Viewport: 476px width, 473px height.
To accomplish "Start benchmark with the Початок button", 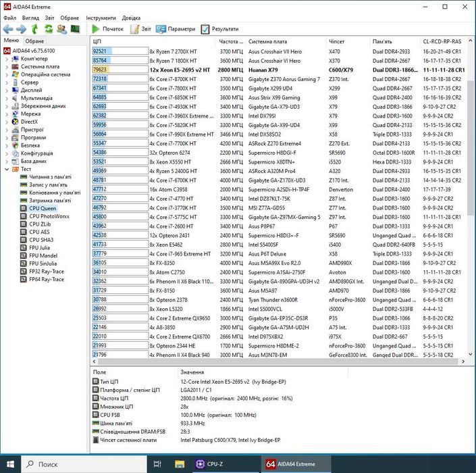I will pos(107,29).
